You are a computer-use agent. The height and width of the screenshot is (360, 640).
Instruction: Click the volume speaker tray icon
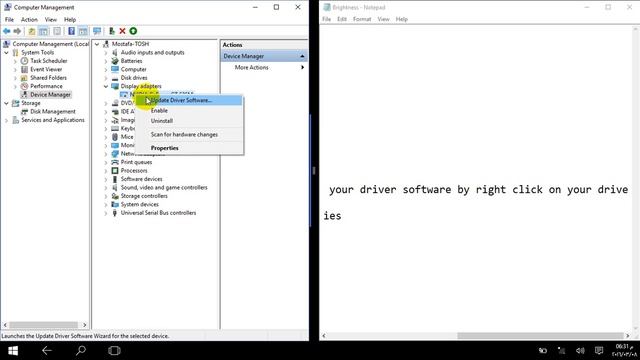click(580, 351)
